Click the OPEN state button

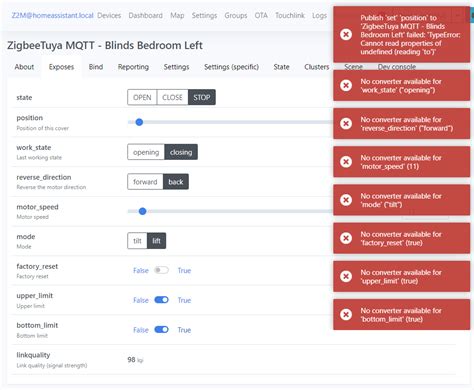(x=142, y=97)
